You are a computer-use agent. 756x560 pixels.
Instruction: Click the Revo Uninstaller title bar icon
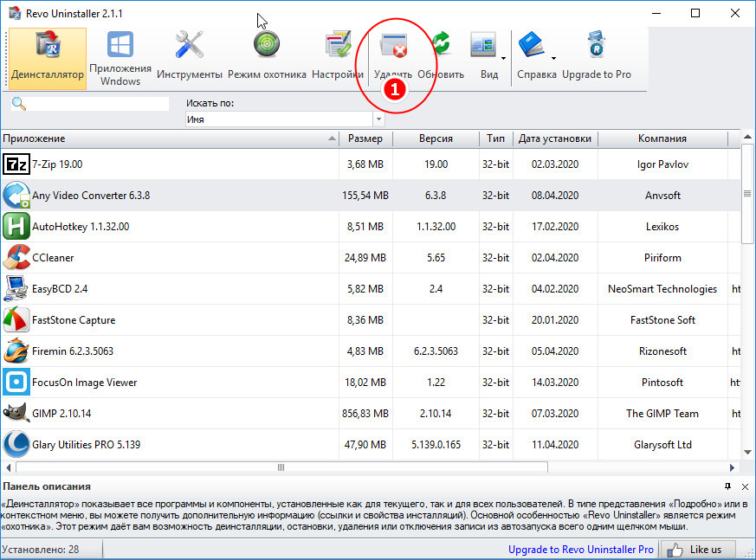[15, 13]
